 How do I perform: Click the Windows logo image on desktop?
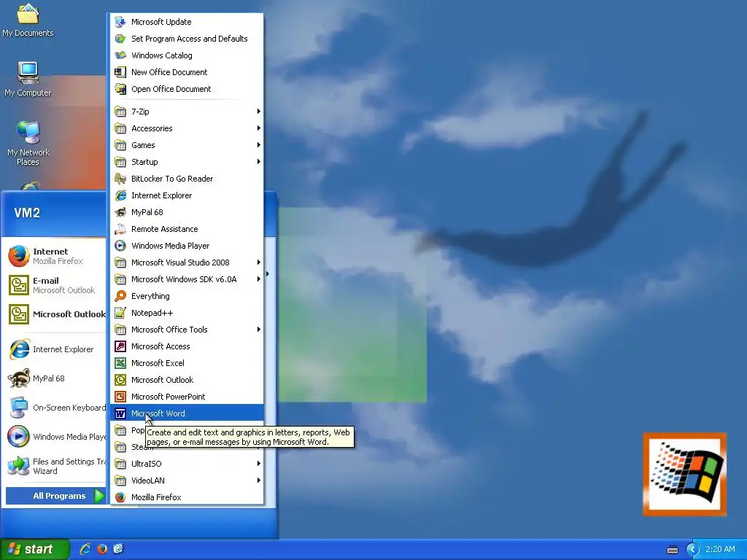pos(684,474)
